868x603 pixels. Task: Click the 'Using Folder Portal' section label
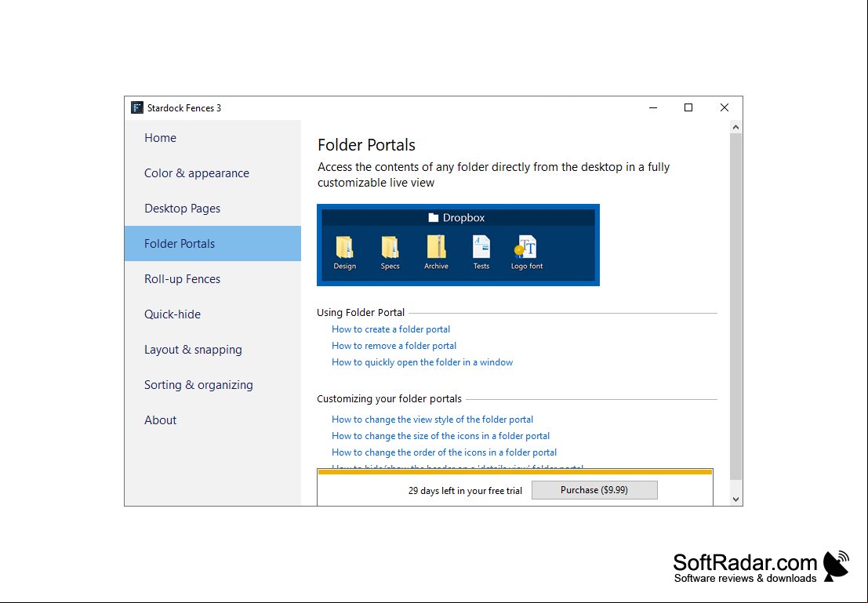pyautogui.click(x=361, y=312)
